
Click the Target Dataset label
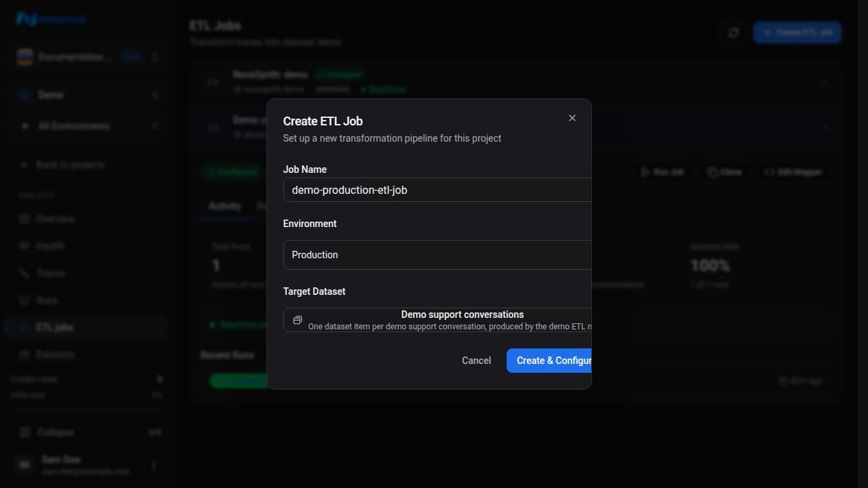point(314,291)
